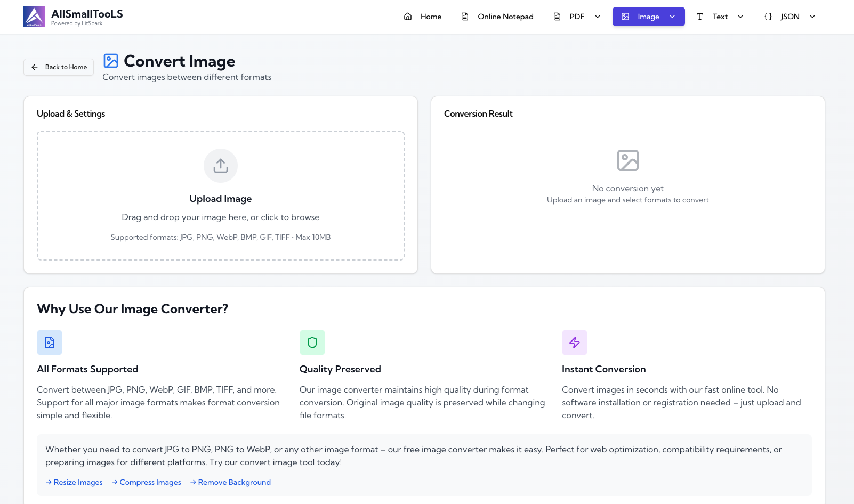
Task: Expand the Text dropdown chevron
Action: coord(741,17)
